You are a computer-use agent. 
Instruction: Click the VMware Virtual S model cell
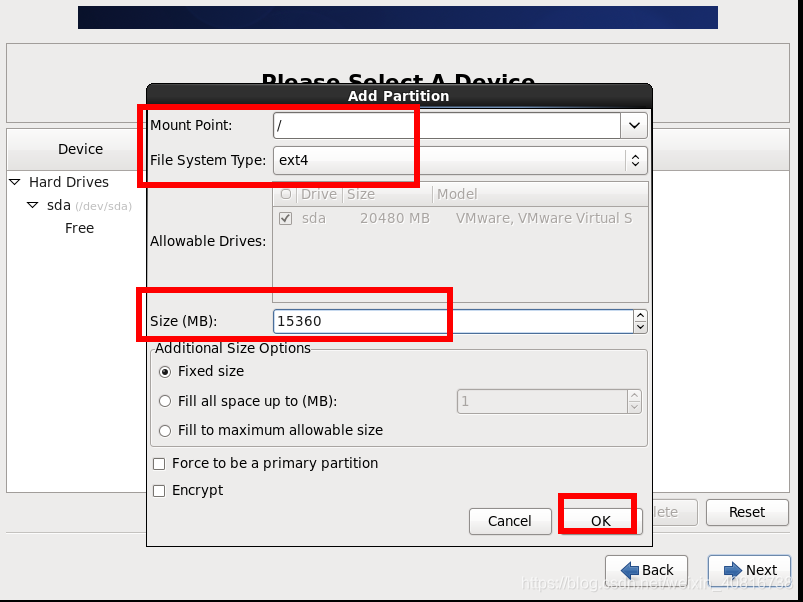pyautogui.click(x=544, y=219)
